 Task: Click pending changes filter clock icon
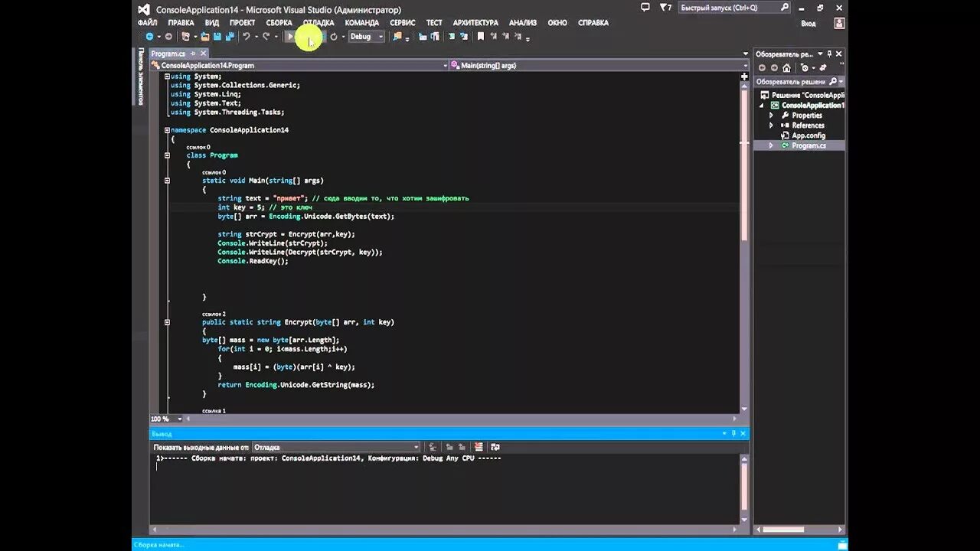(804, 67)
